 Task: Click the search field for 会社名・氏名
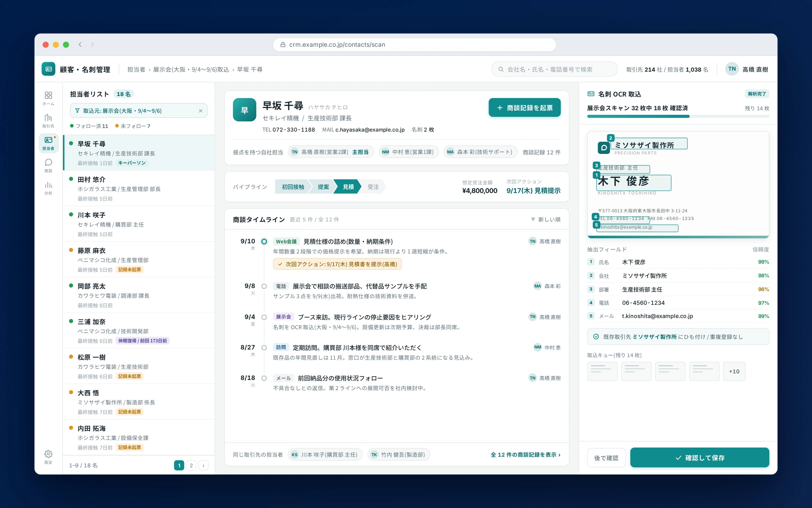pyautogui.click(x=554, y=69)
